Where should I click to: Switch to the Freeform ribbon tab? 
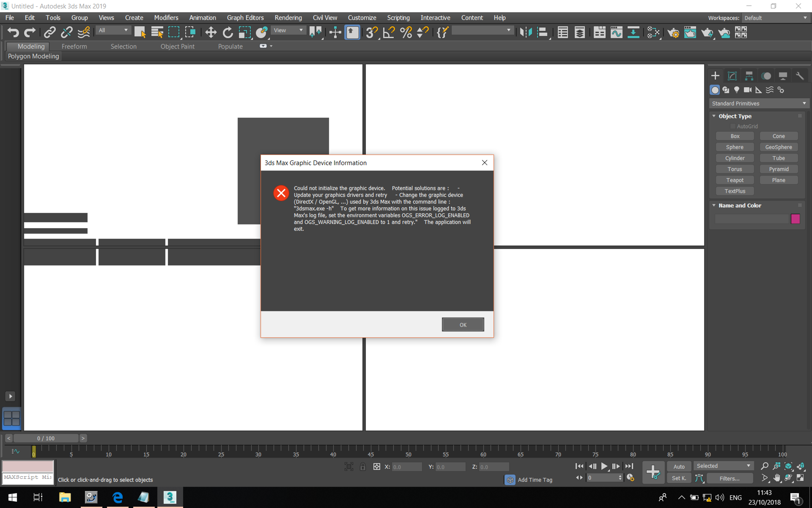point(74,46)
